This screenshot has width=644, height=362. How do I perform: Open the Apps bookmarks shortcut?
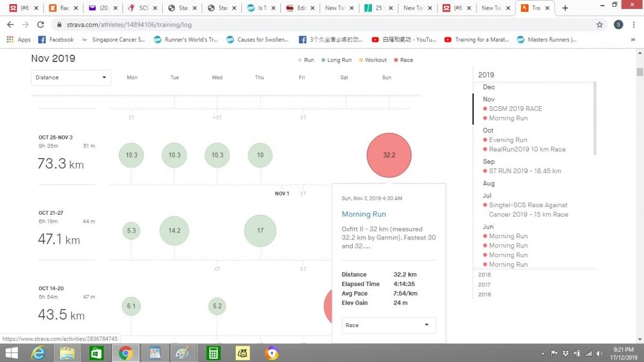[19, 40]
